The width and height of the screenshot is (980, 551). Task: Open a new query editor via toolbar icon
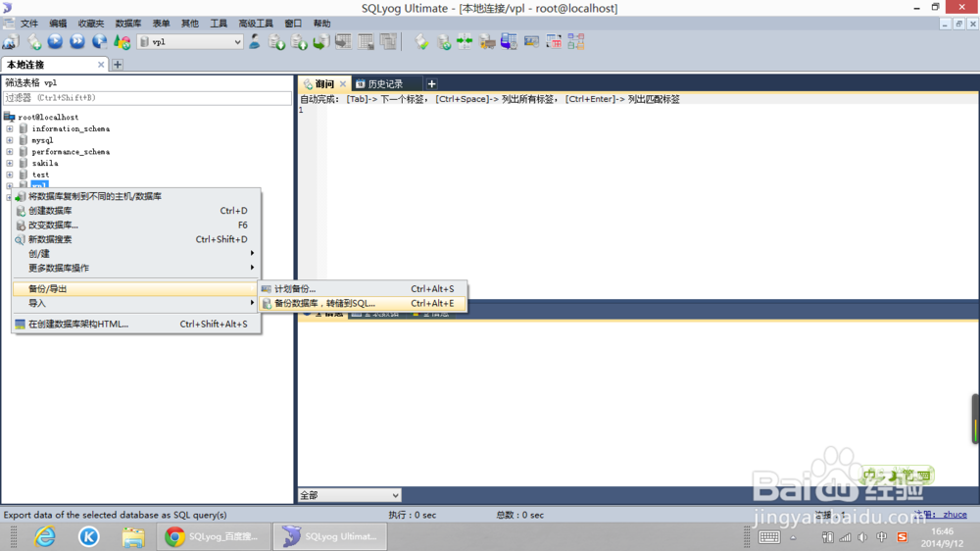[34, 42]
